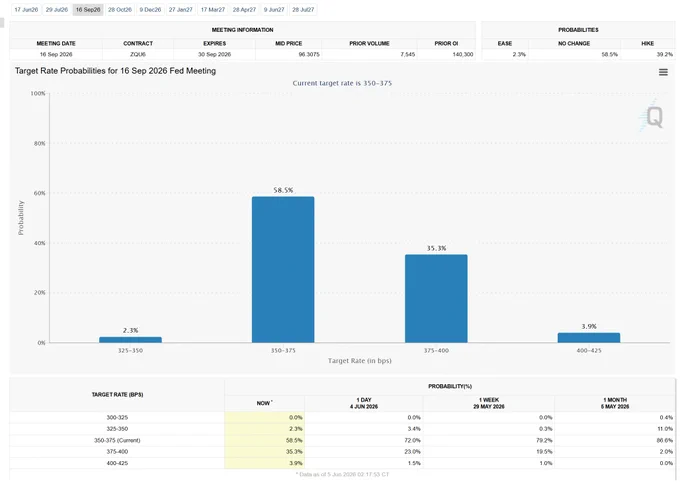
Task: Select the 35.3% label above the bar
Action: [x=436, y=248]
